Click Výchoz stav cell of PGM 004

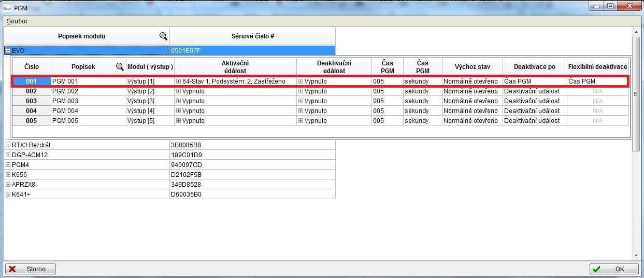click(471, 111)
